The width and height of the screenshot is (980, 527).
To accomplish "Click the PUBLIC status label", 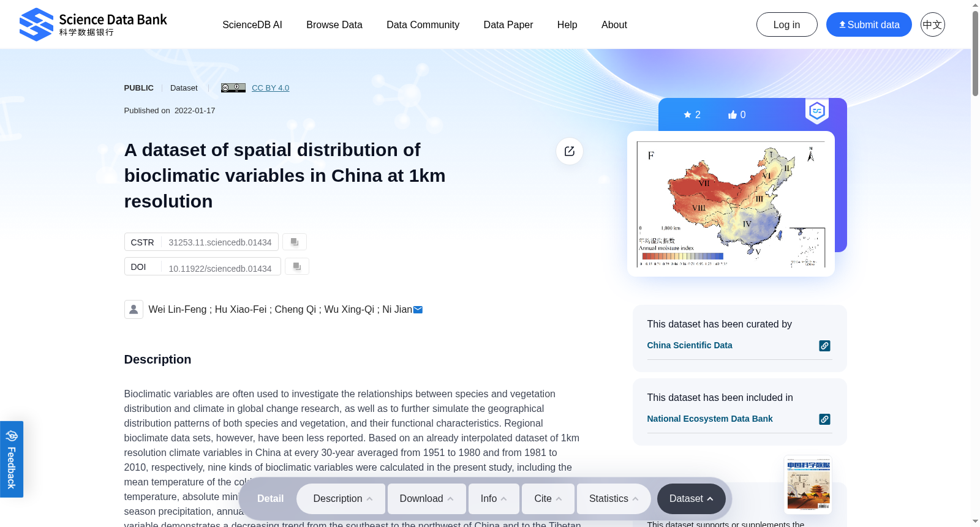I will tap(139, 88).
